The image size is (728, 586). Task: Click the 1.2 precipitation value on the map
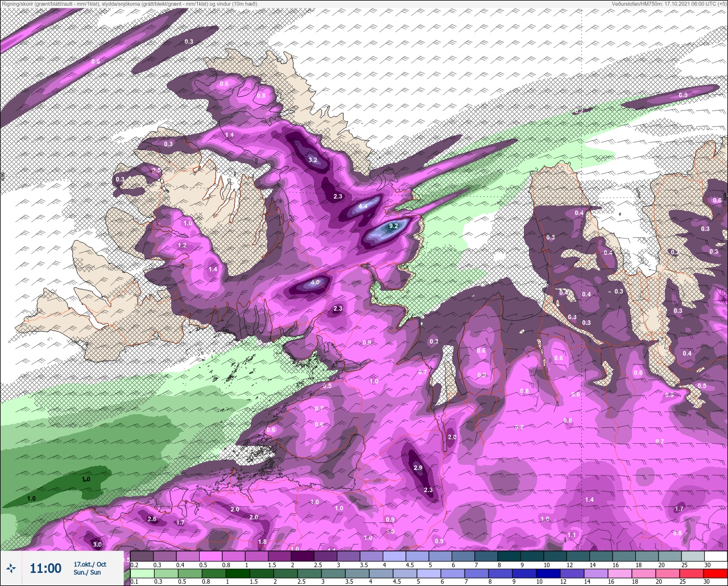click(x=182, y=245)
